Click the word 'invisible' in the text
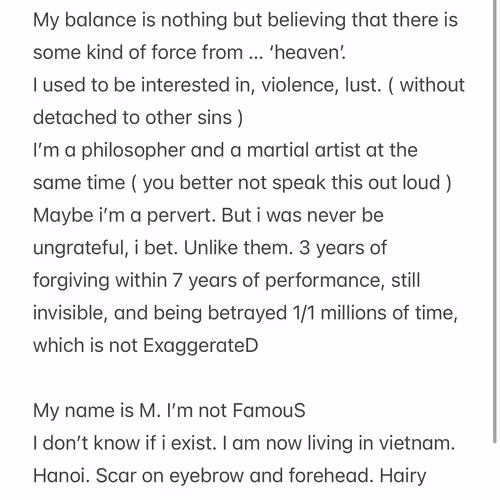The width and height of the screenshot is (500, 500). tap(70, 313)
